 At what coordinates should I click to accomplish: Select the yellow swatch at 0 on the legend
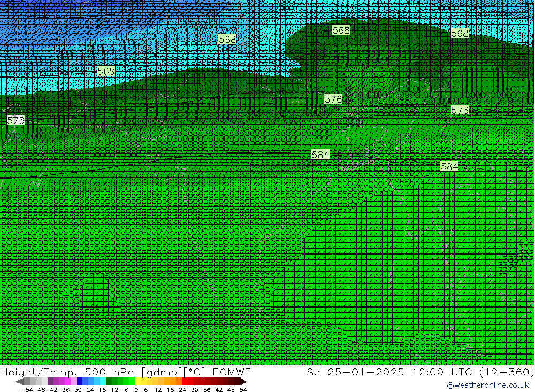coord(138,381)
